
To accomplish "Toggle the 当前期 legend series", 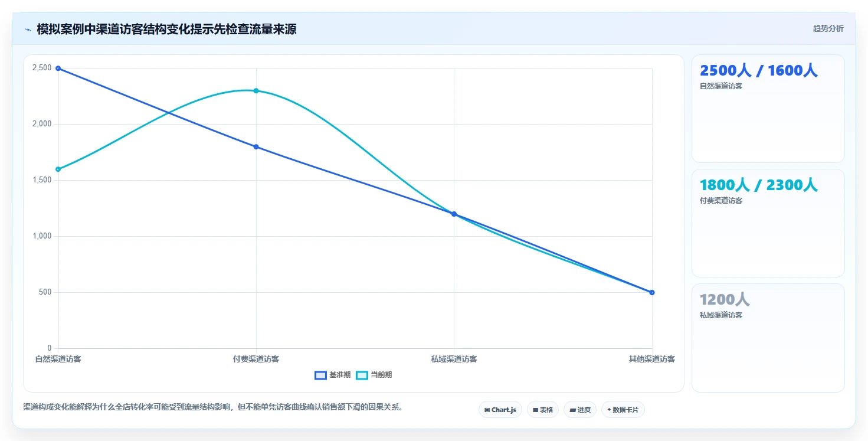I will (x=374, y=375).
